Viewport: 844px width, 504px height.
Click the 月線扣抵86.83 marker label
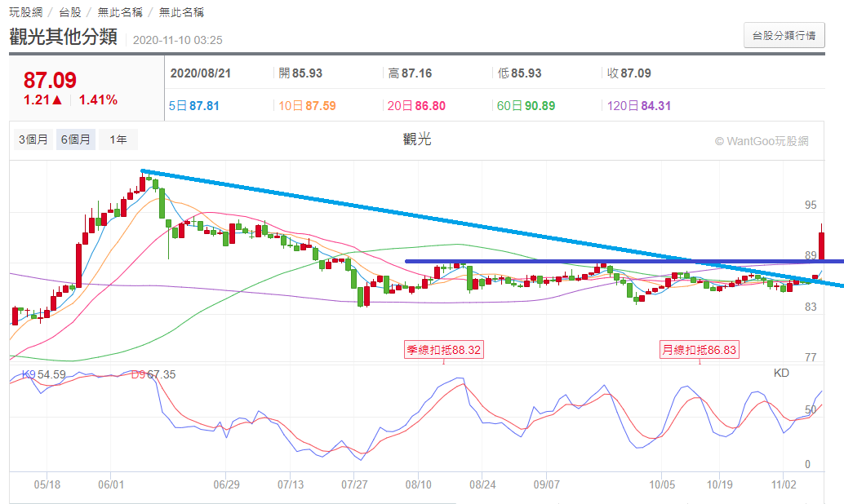coord(700,350)
